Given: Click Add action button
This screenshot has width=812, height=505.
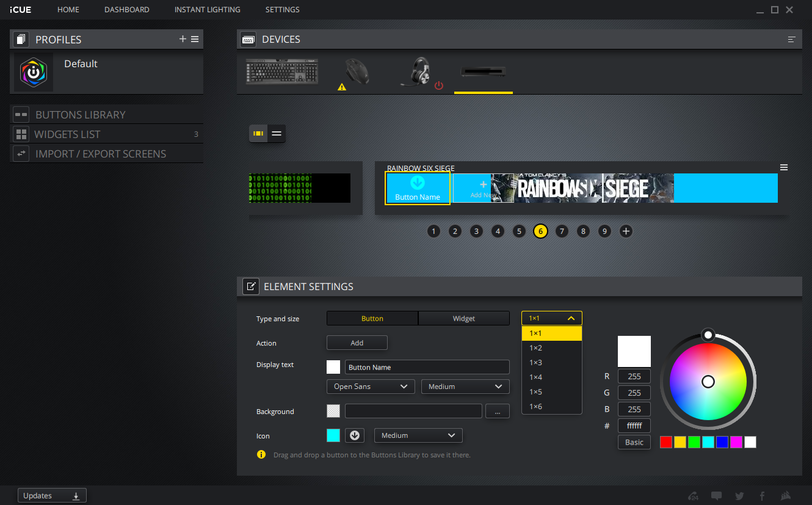Looking at the screenshot, I should tap(357, 343).
